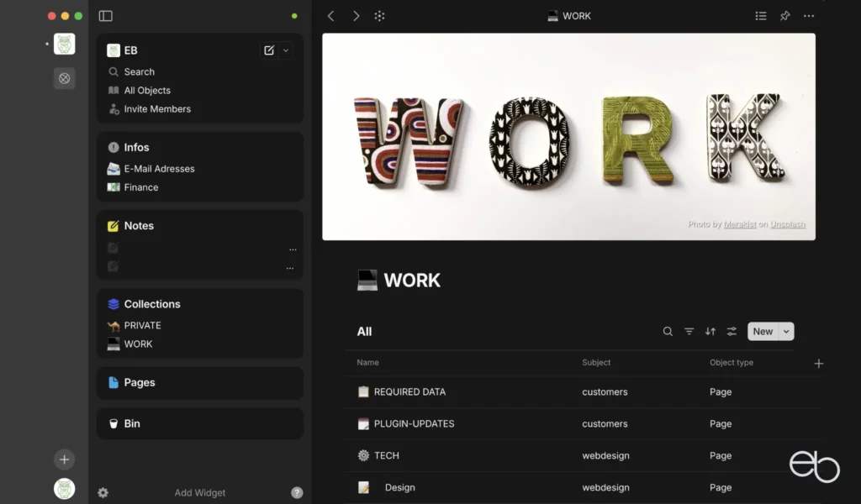Click the Object type column header
This screenshot has width=861, height=504.
731,363
